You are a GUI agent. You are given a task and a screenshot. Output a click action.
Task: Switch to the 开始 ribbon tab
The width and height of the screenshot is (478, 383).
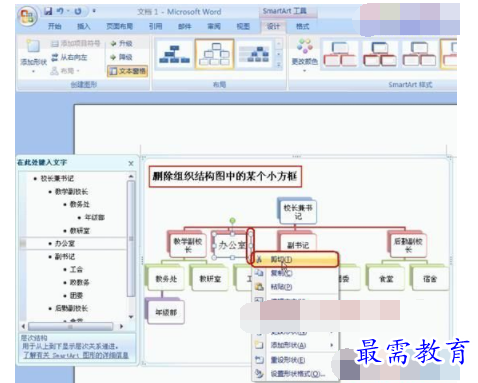[x=54, y=26]
